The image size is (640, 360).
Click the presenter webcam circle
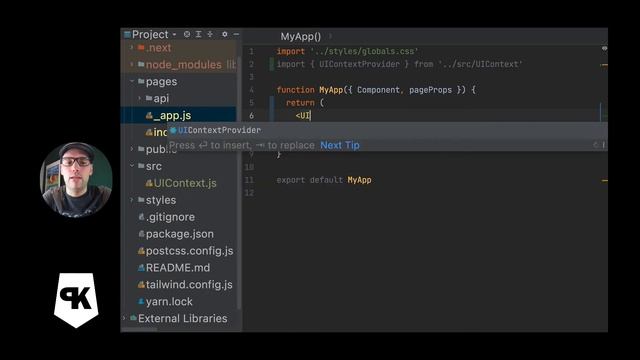point(76,179)
